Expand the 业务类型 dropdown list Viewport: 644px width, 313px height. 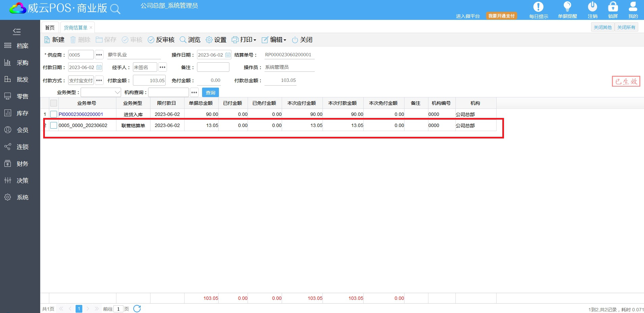click(x=117, y=92)
